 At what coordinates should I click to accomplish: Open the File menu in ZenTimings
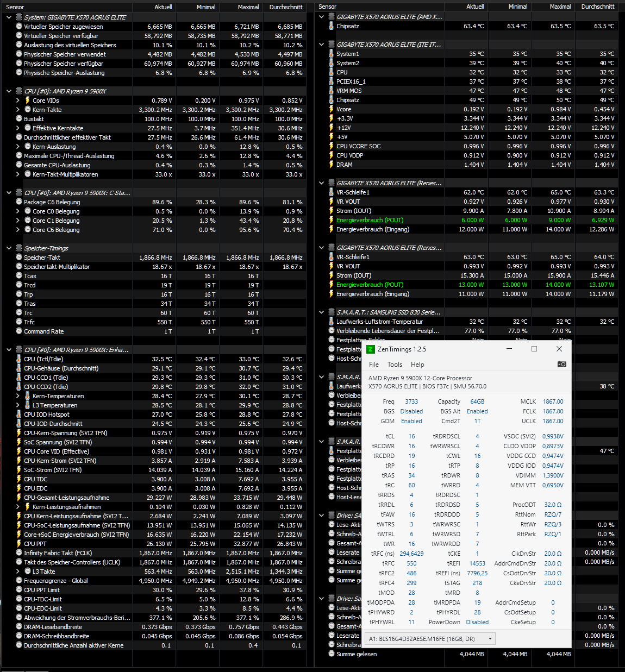[x=373, y=365]
